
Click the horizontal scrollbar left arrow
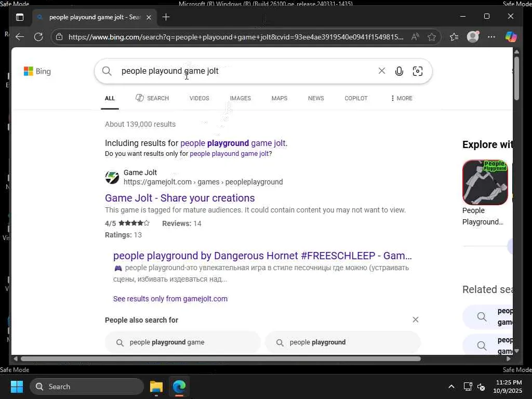15,358
